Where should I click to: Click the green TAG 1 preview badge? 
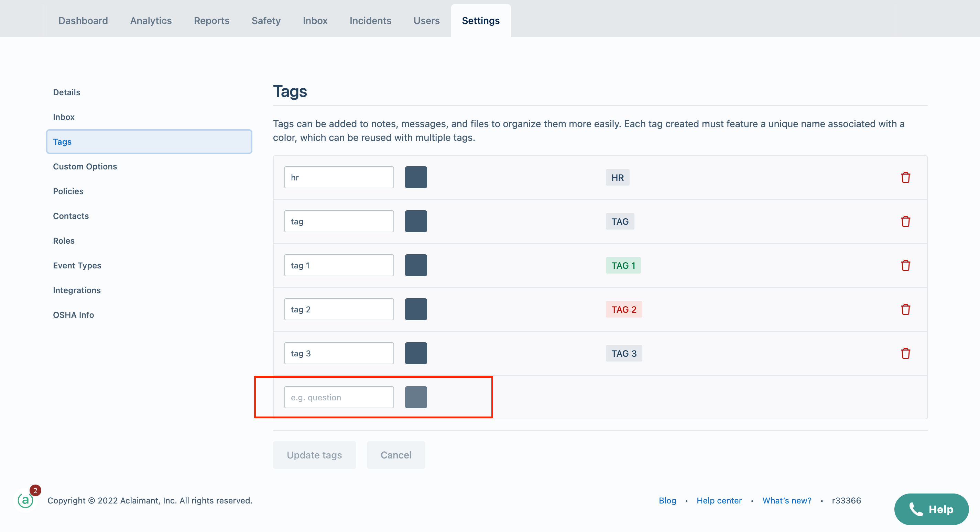click(x=623, y=265)
